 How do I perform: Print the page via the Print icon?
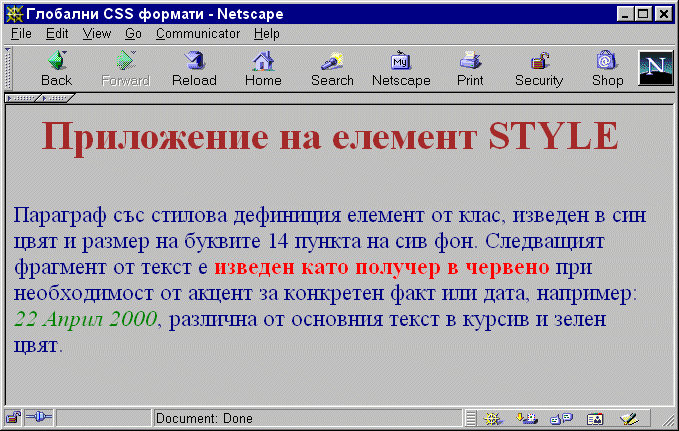470,68
